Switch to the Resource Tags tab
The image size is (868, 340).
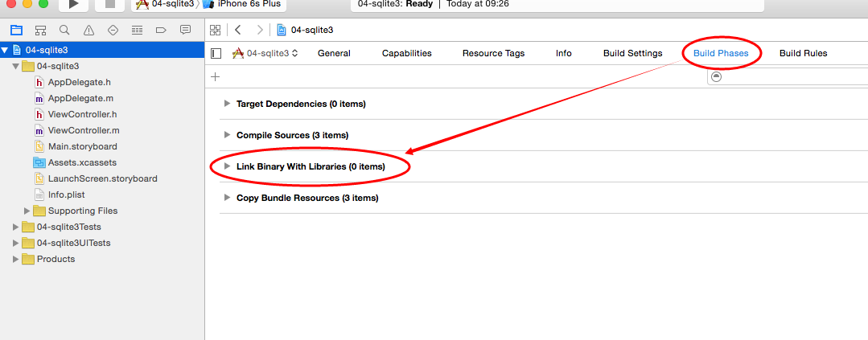pos(493,54)
